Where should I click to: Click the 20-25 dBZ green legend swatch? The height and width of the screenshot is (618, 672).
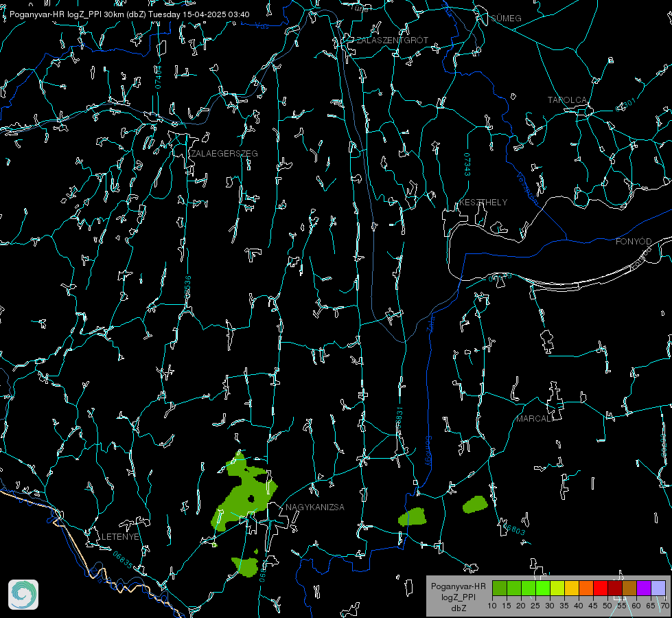tap(529, 588)
